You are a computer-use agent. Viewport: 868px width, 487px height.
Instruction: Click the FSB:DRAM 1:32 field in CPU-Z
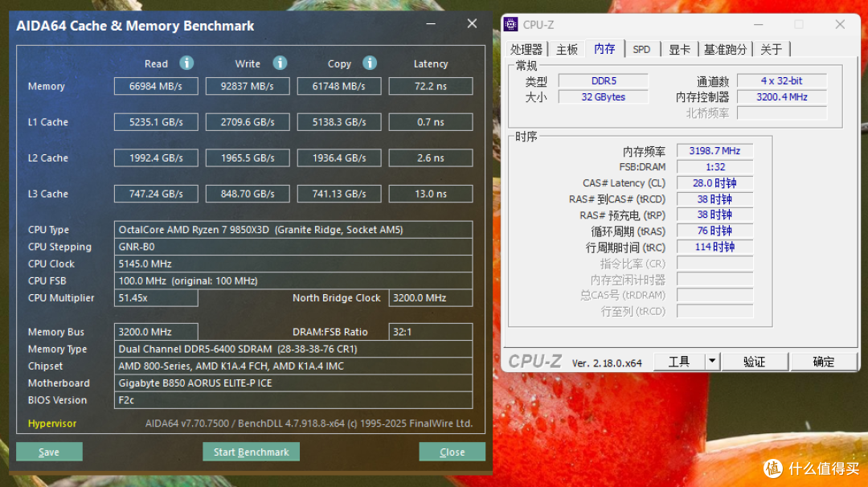pyautogui.click(x=714, y=167)
